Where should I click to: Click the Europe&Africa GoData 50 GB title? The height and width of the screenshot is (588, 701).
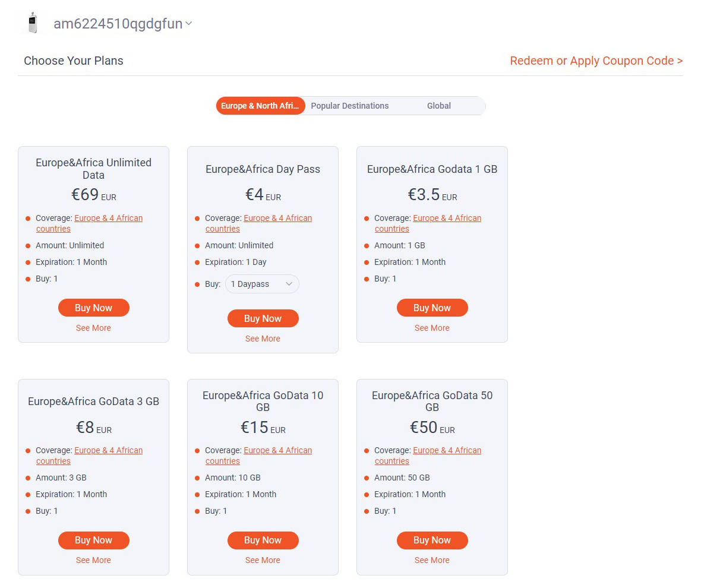tap(432, 402)
